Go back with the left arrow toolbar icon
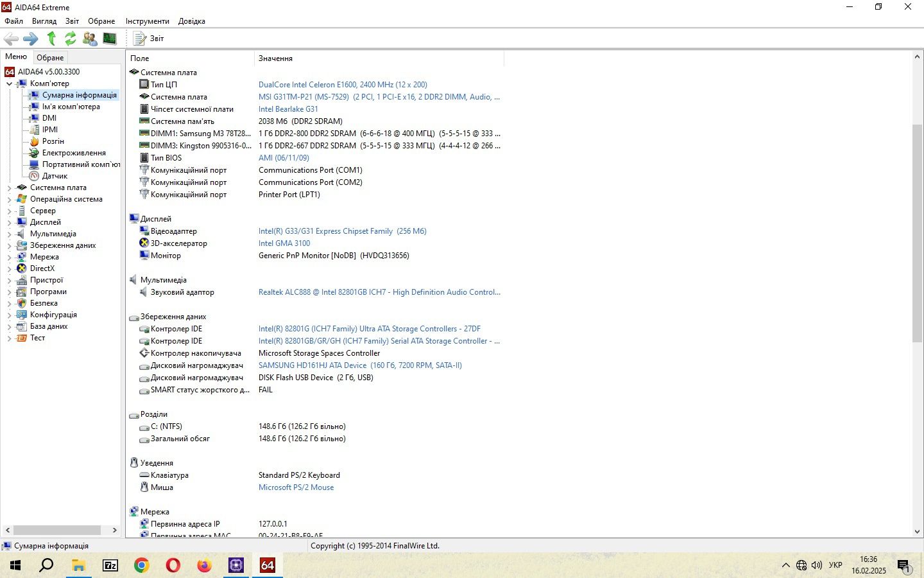This screenshot has height=578, width=924. click(11, 39)
